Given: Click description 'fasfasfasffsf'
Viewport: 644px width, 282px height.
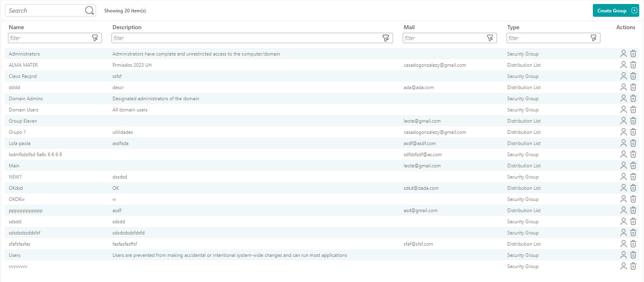Looking at the screenshot, I should (x=125, y=244).
